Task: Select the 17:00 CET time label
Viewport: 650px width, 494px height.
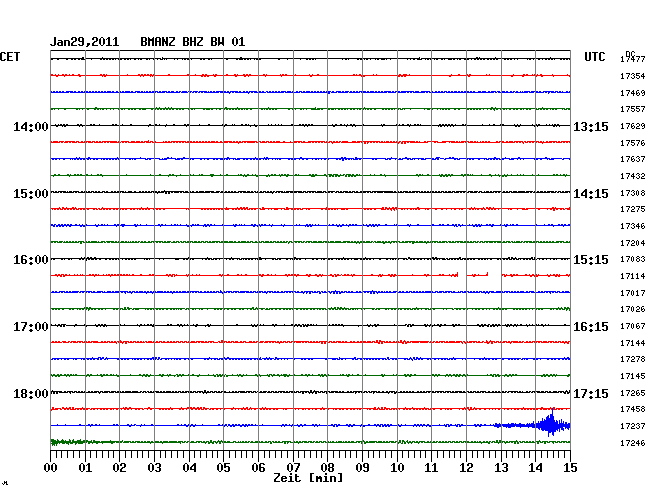Action: [x=31, y=327]
